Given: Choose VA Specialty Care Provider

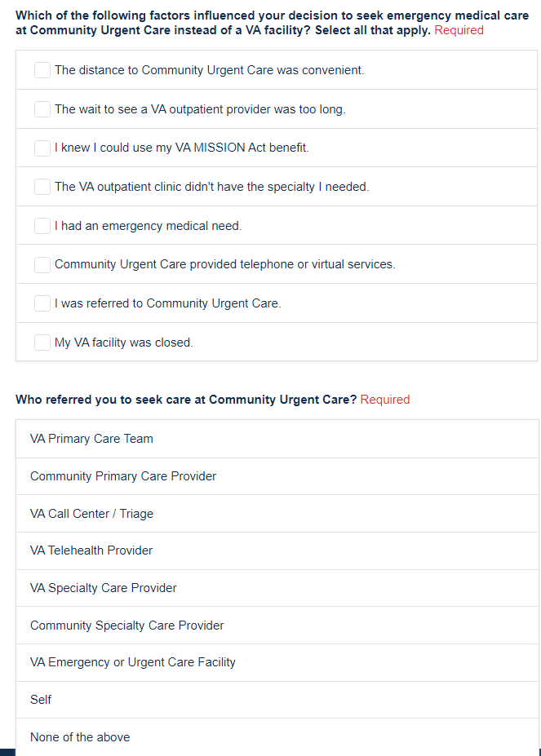Looking at the screenshot, I should [104, 588].
